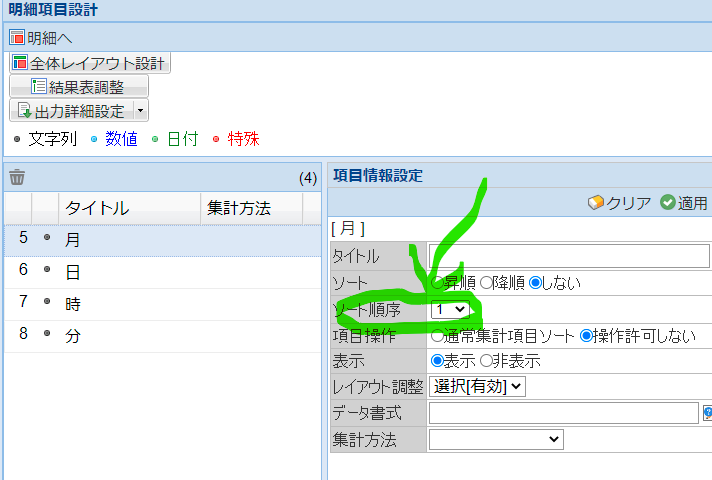Select row 8 分
The height and width of the screenshot is (480, 712).
(x=163, y=336)
